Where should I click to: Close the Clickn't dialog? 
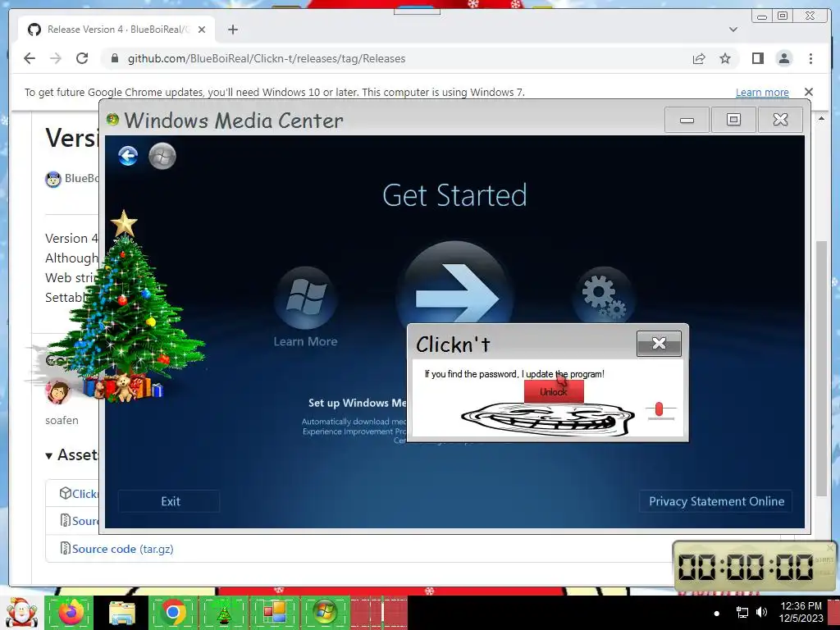(659, 344)
